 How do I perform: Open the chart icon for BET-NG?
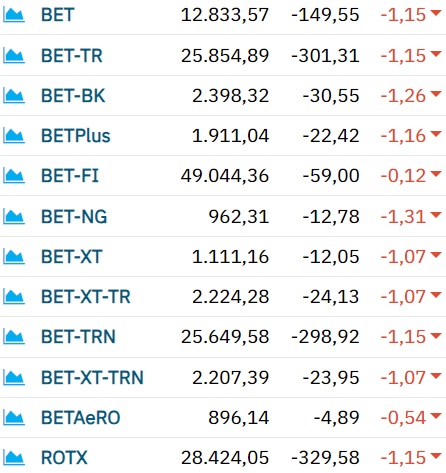14,217
